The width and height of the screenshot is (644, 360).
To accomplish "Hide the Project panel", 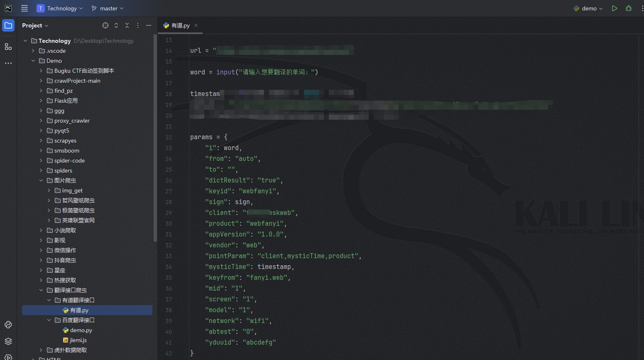I will 149,25.
